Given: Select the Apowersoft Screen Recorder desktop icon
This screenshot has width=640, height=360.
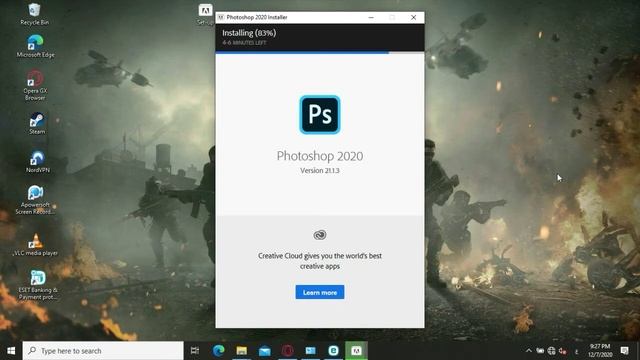Looking at the screenshot, I should point(36,200).
